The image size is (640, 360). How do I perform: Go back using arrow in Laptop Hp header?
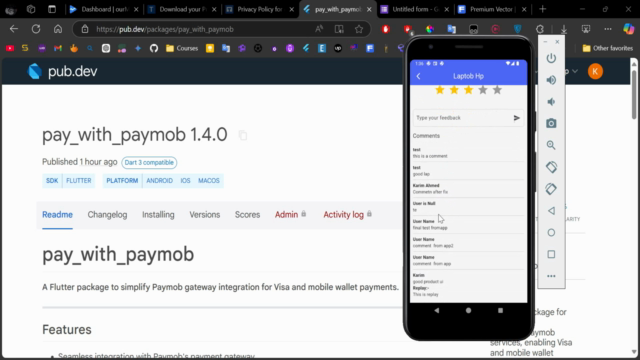click(x=418, y=76)
